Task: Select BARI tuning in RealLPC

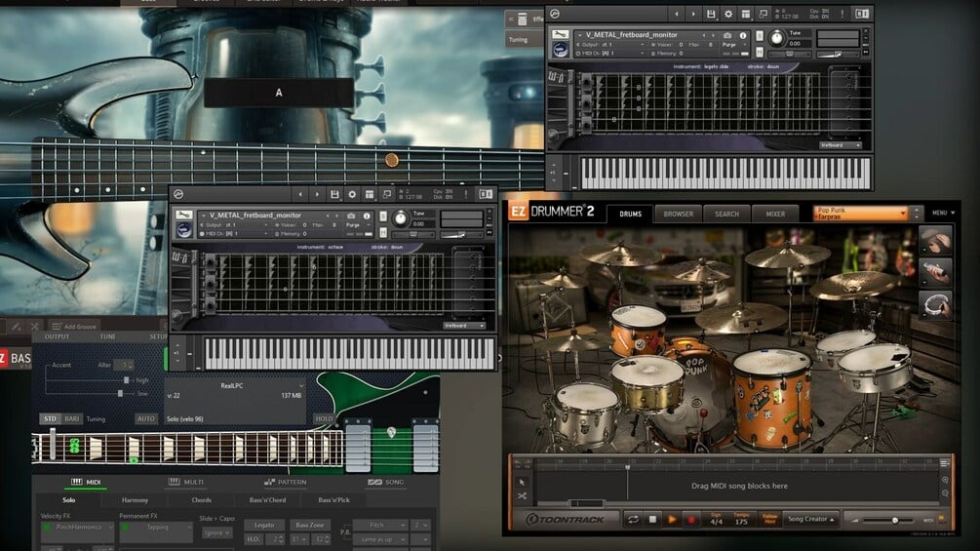Action: tap(72, 418)
